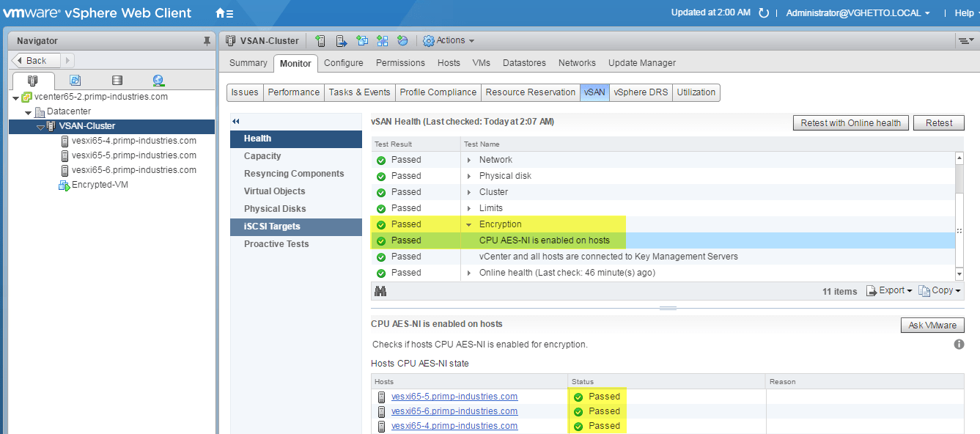The height and width of the screenshot is (434, 980).
Task: Open the Update Manager tab
Action: point(642,63)
